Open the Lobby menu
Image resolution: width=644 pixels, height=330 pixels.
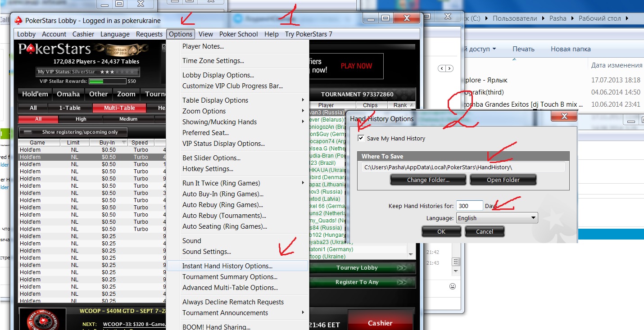(26, 34)
